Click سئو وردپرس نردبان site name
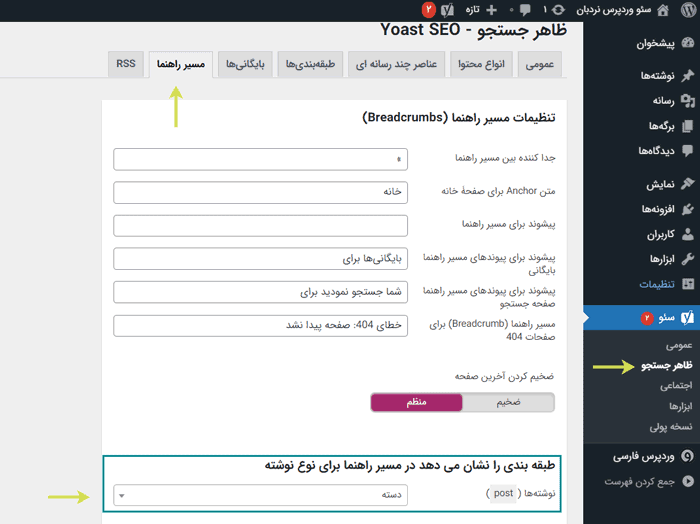Viewport: 700px width, 524px height. [613, 10]
